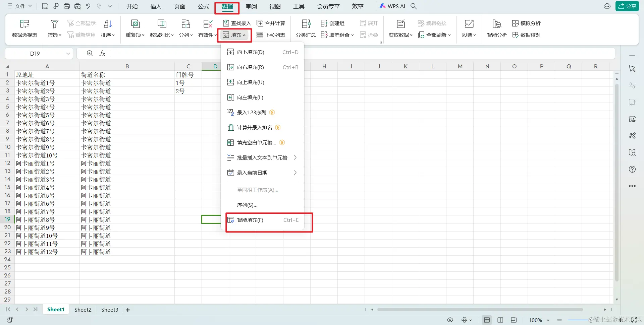The width and height of the screenshot is (644, 325).
Task: Click the search magnifier next to WPS AI
Action: coord(414,6)
